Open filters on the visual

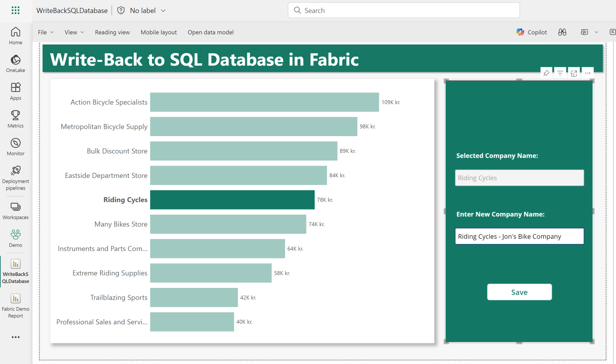pos(560,73)
